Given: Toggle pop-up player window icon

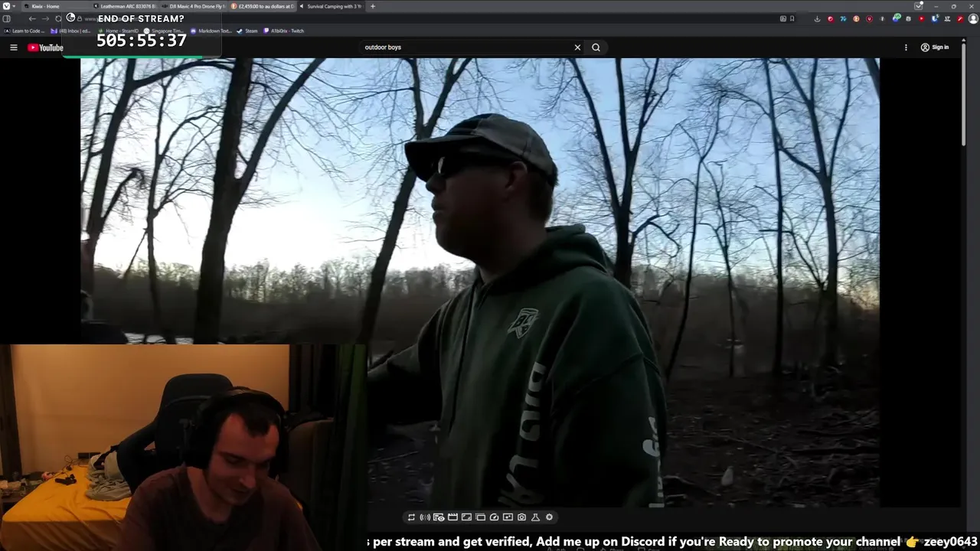Looking at the screenshot, I should tap(480, 517).
